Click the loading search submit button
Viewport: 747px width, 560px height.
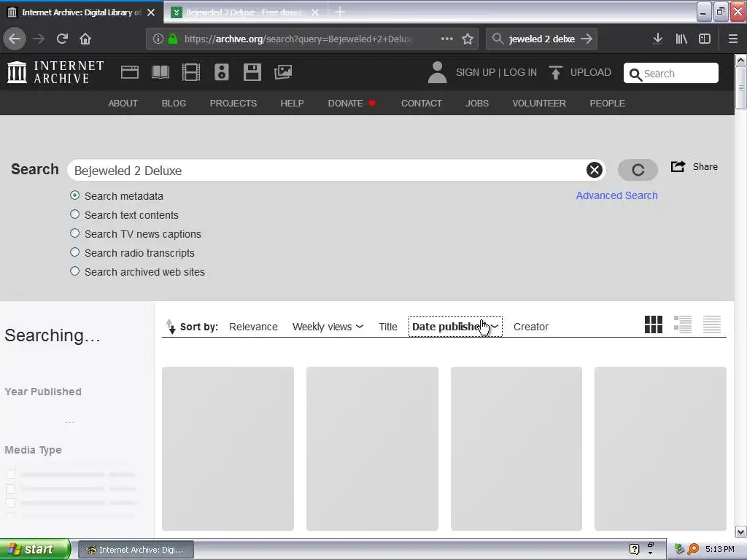coord(638,170)
